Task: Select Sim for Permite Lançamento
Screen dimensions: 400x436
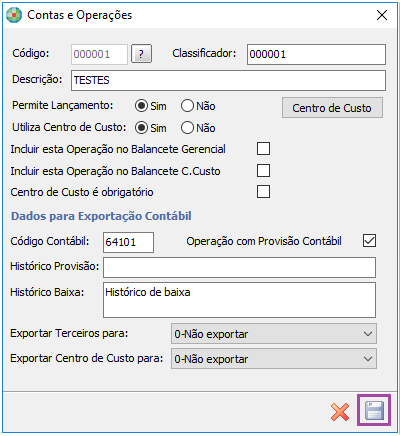Action: coord(141,106)
